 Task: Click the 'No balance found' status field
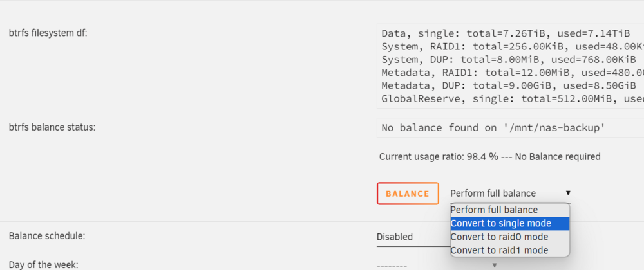pos(510,128)
